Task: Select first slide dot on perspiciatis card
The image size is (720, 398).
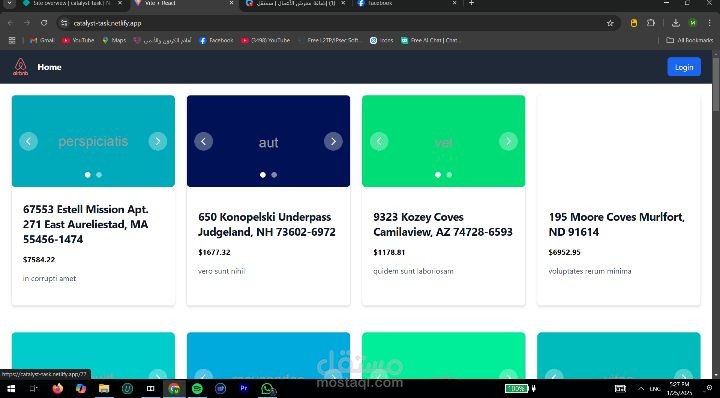Action: pos(88,175)
